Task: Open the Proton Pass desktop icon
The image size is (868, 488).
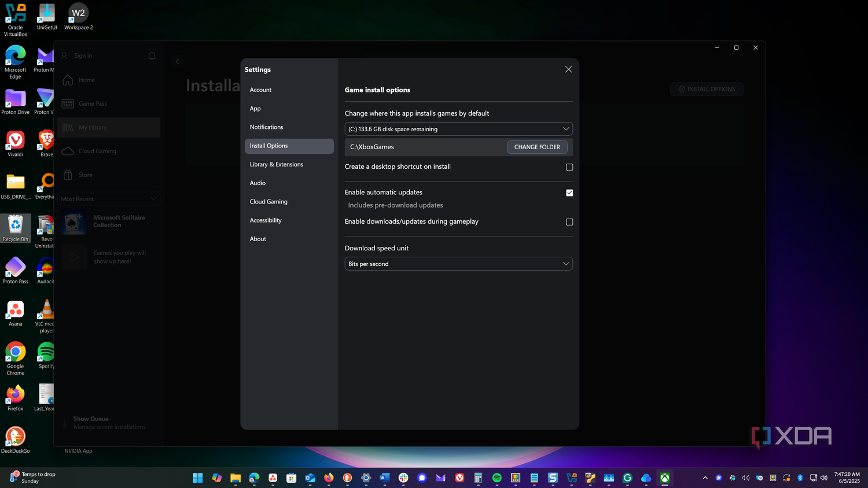Action: tap(16, 271)
